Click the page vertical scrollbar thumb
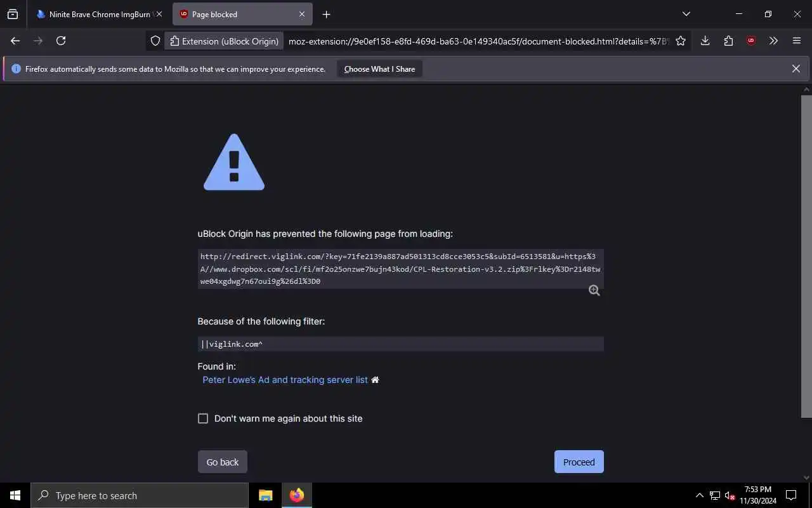The image size is (812, 508). click(x=806, y=256)
